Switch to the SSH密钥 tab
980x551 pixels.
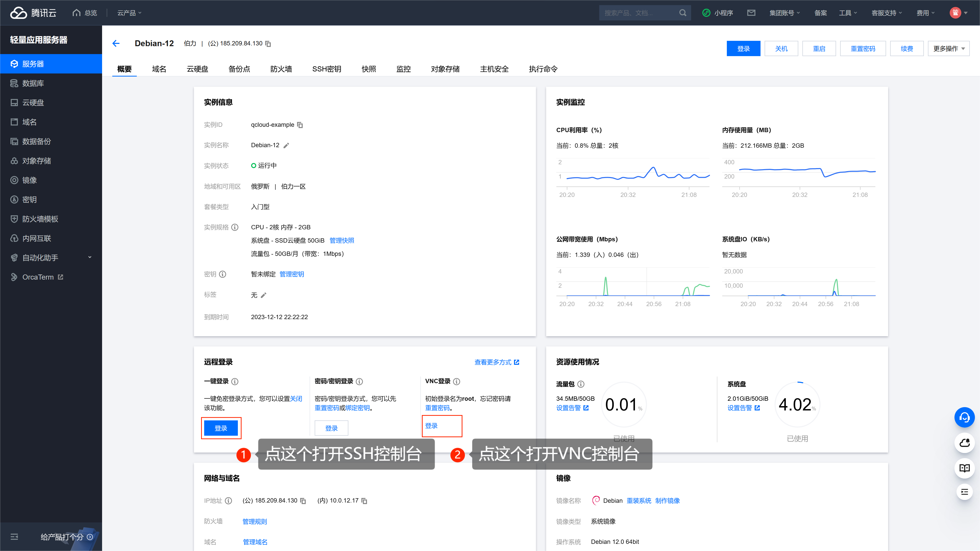326,69
